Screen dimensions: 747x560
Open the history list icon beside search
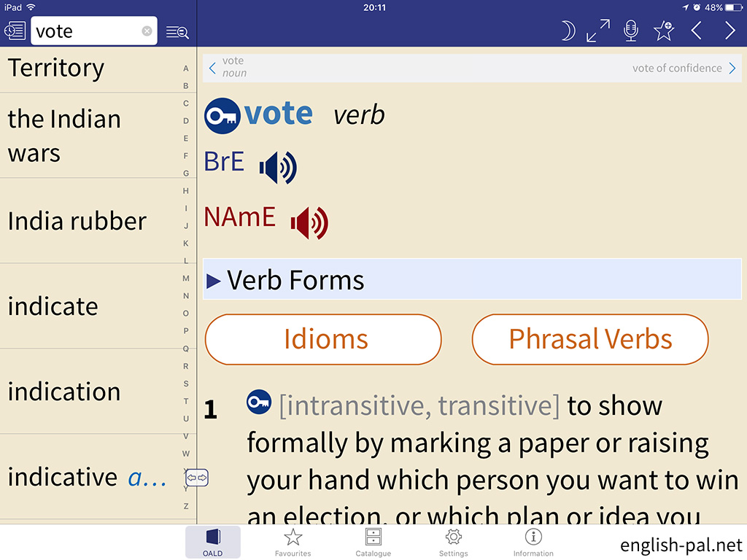coord(15,31)
